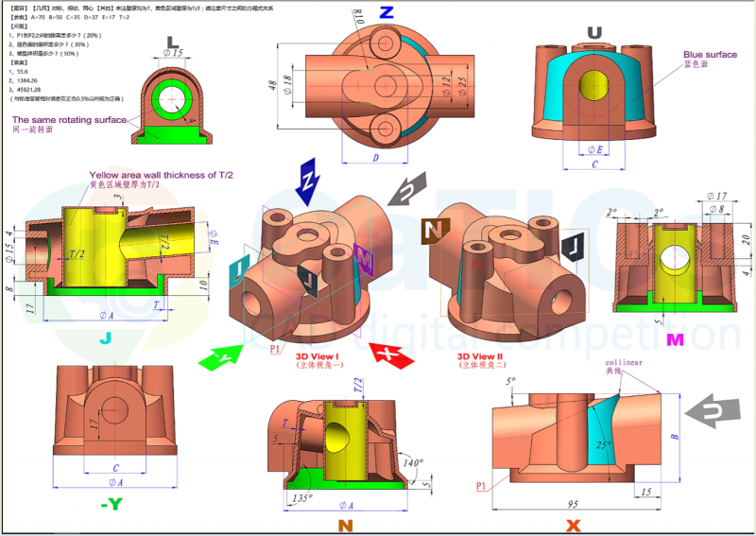Click the 5° angle dimension
This screenshot has height=536, width=756.
[510, 381]
